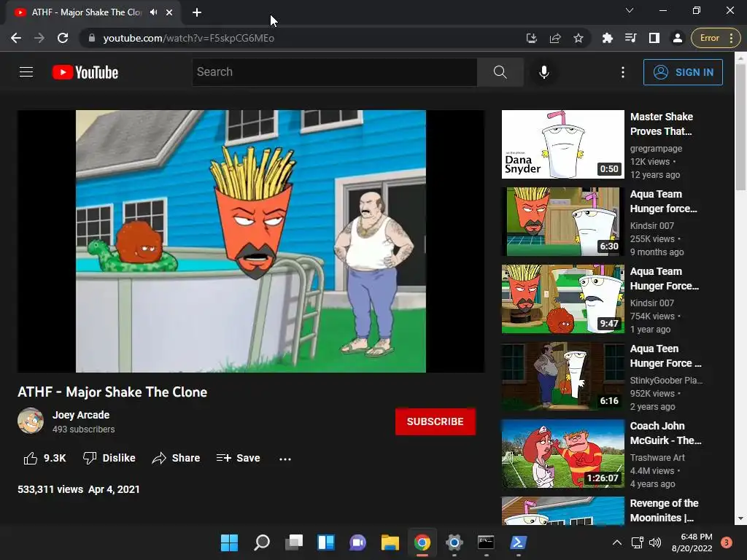Image resolution: width=747 pixels, height=560 pixels.
Task: Open Master Shake Proves That thumbnail
Action: click(562, 144)
